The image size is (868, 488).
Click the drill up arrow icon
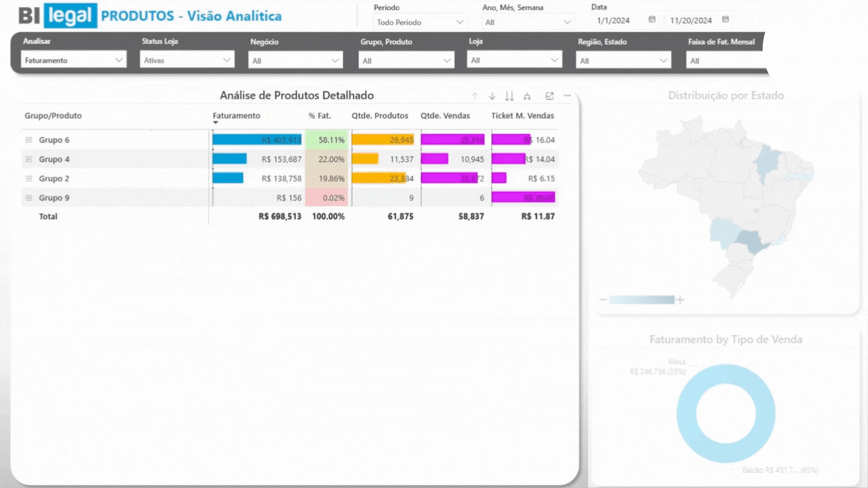tap(474, 96)
